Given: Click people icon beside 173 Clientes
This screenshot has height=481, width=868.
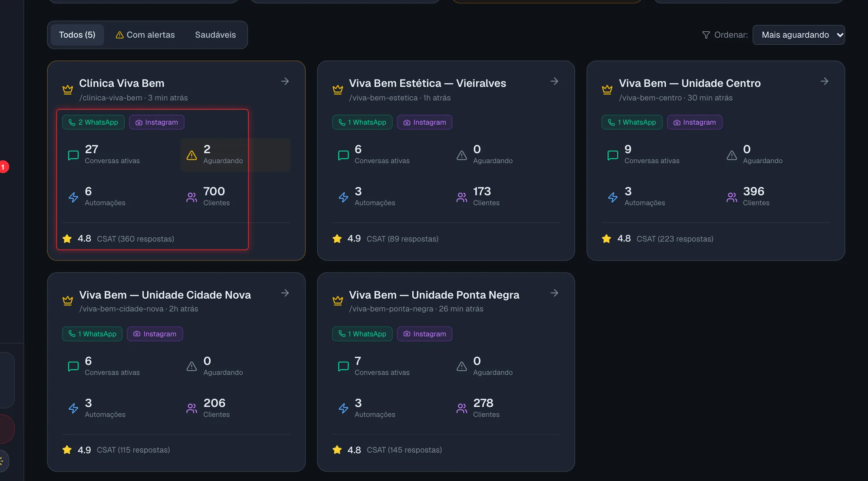Looking at the screenshot, I should [462, 197].
